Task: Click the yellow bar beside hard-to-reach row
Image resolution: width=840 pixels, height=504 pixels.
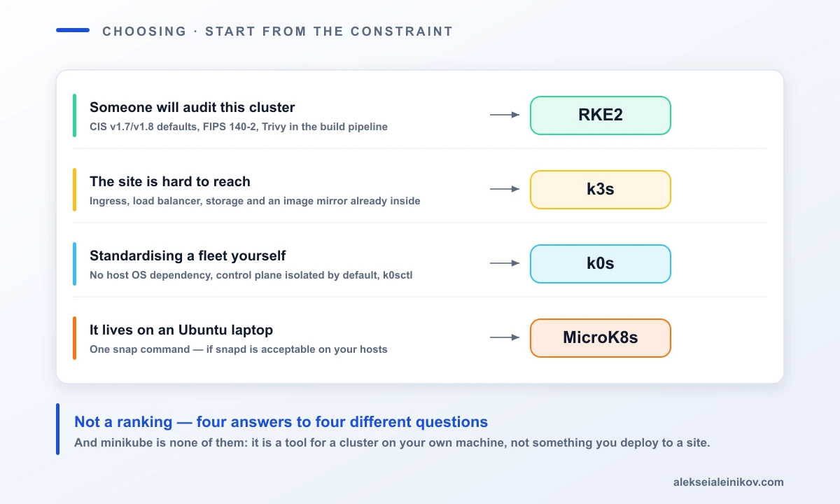Action: [74, 190]
